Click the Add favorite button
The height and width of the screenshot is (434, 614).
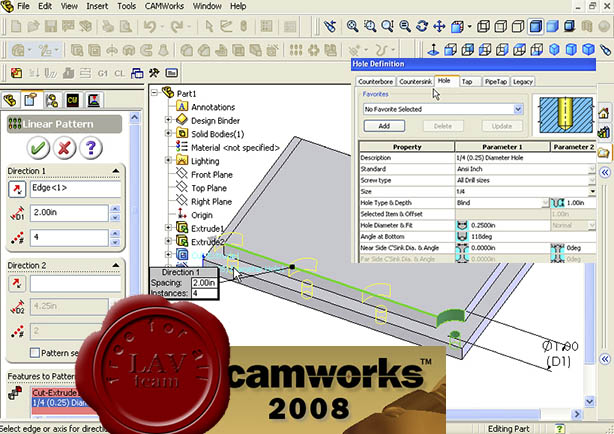(384, 126)
